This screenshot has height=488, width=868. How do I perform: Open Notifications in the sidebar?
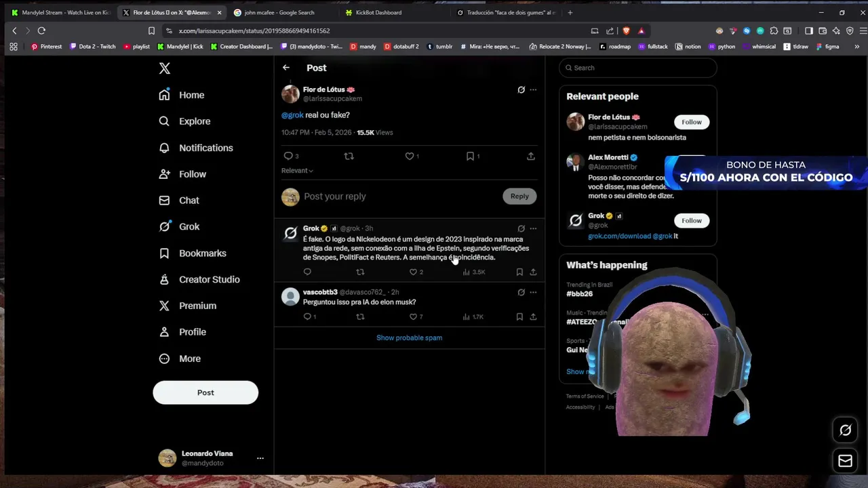195,148
